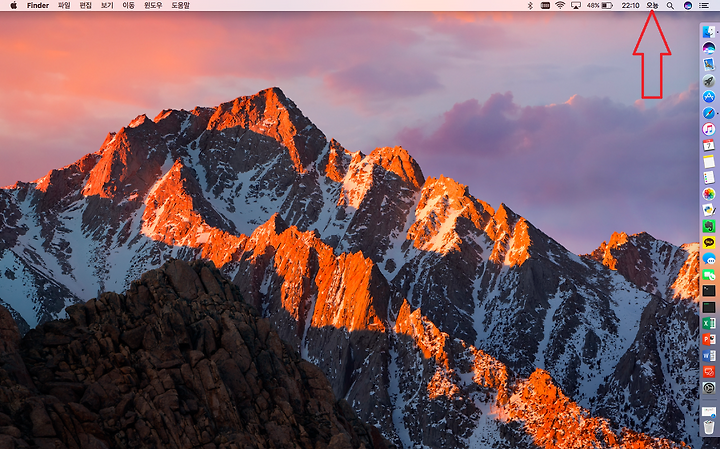Viewport: 720px width, 449px height.
Task: Open the Apple menu
Action: 13,6
